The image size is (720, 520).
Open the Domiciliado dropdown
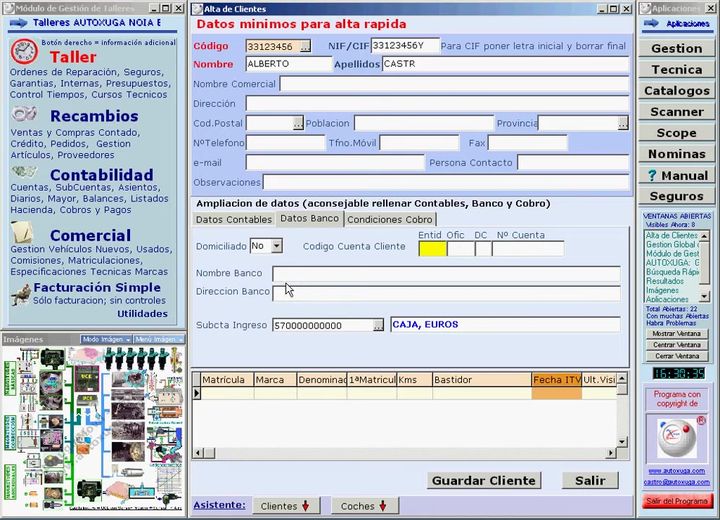coord(276,246)
